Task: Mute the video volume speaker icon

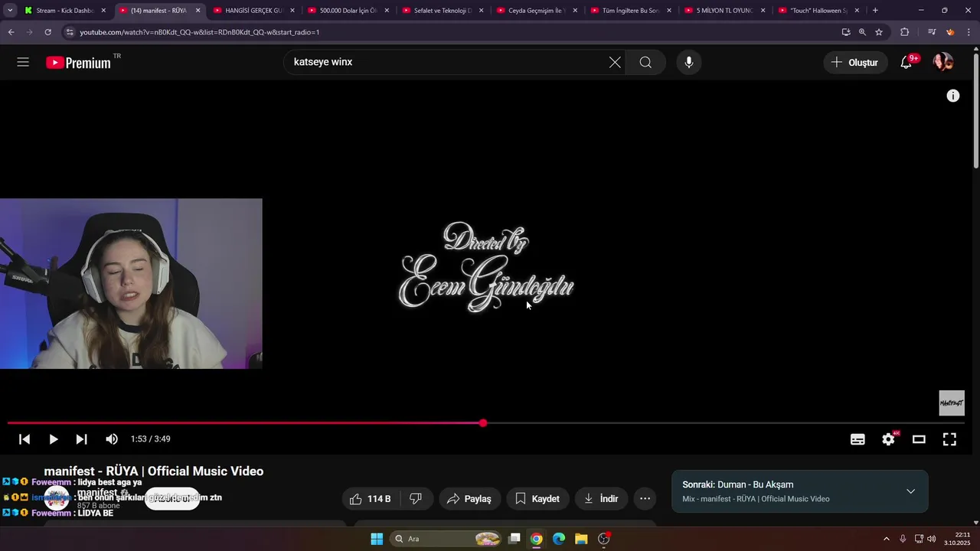Action: 112,439
